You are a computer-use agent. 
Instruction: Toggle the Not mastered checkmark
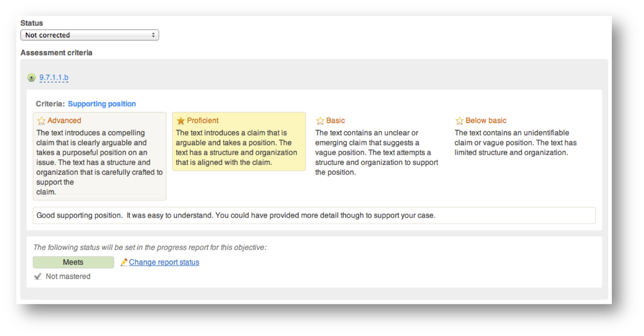[x=38, y=277]
